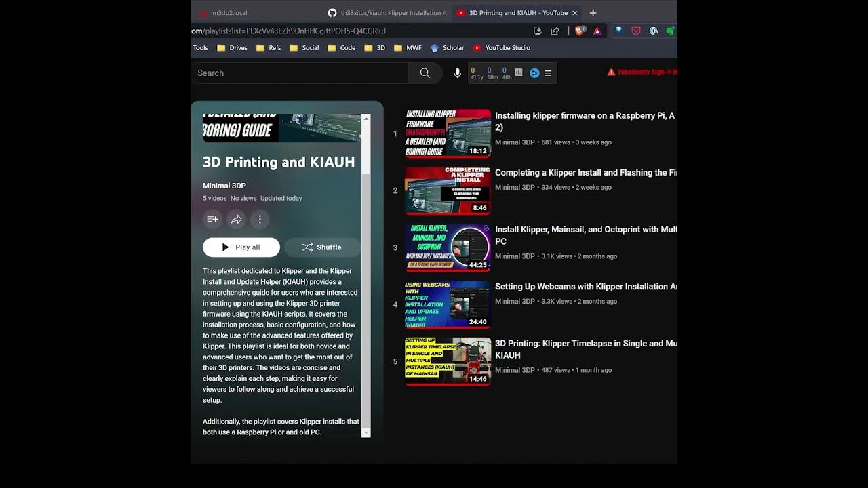Open the YouTube Studio bookmark

502,48
